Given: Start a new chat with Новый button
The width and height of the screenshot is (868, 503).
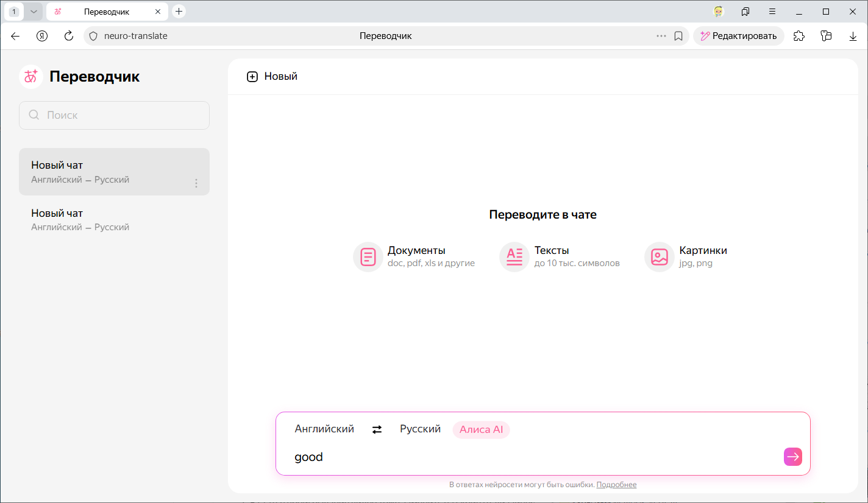Looking at the screenshot, I should (272, 77).
